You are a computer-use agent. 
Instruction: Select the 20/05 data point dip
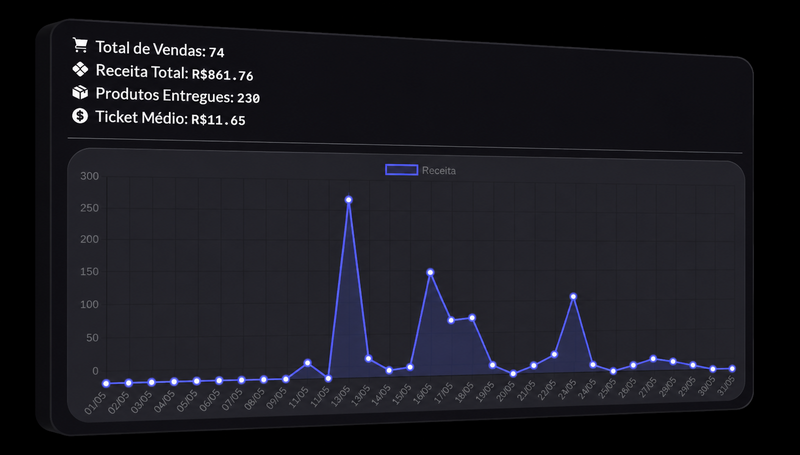tap(513, 374)
